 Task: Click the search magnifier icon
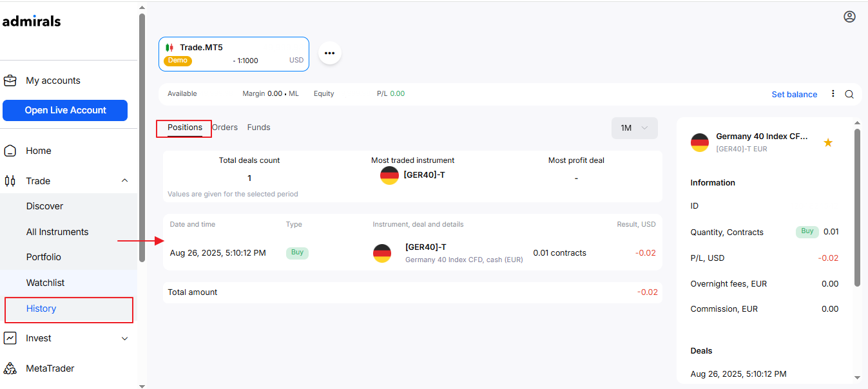coord(849,94)
